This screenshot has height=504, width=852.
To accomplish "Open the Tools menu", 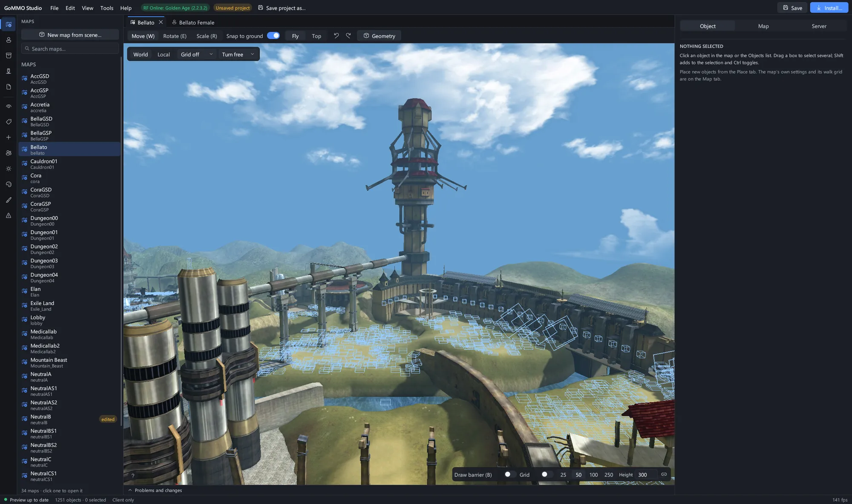I will [107, 8].
